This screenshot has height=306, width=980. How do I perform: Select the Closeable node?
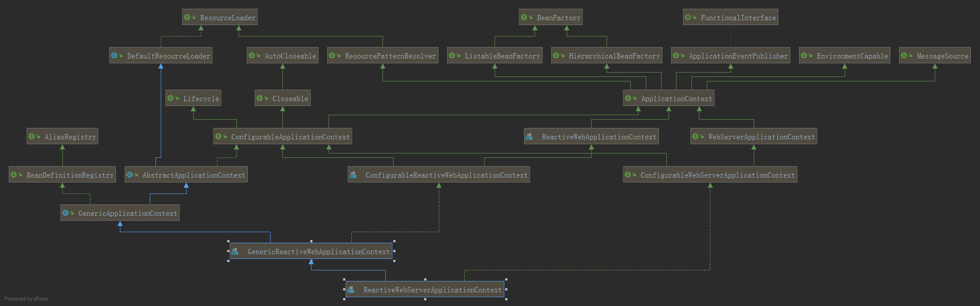(282, 98)
